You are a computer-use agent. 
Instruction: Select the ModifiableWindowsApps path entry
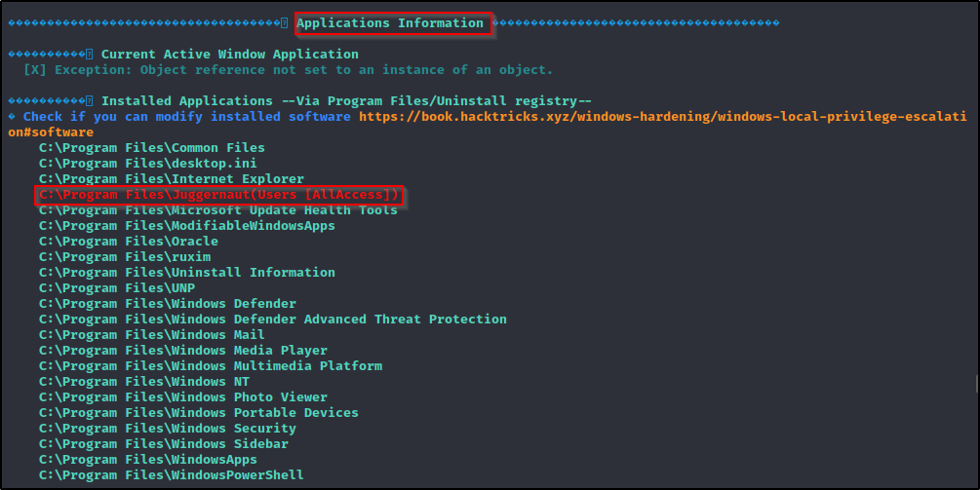click(x=186, y=226)
